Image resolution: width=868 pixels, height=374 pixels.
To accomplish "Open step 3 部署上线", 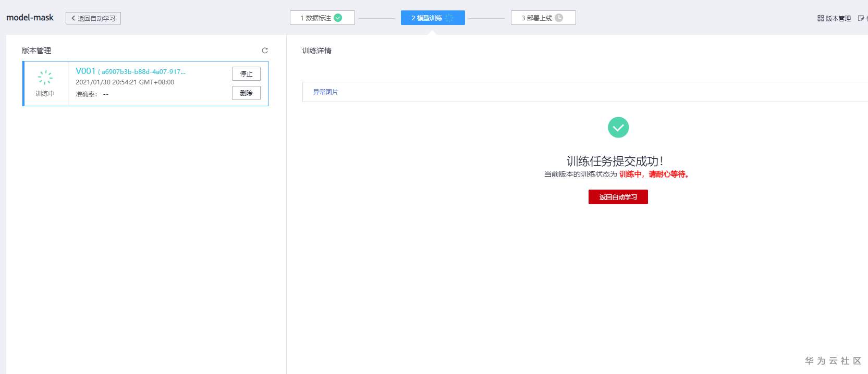I will [x=543, y=18].
